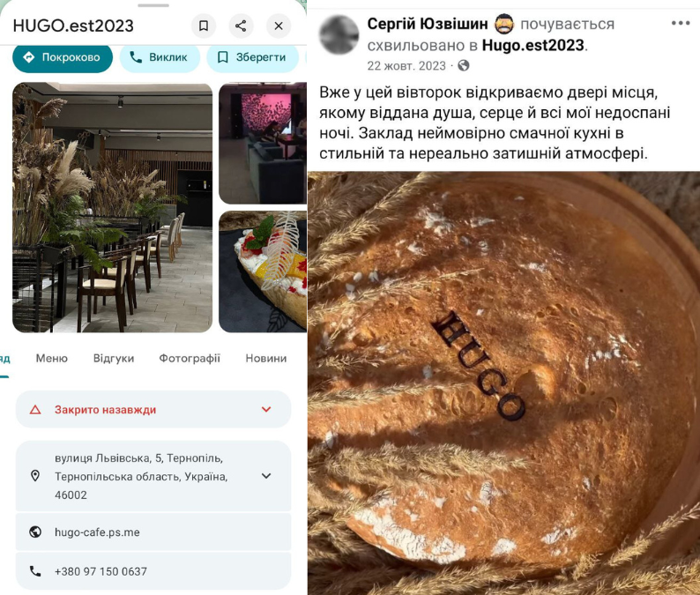Open the Меню tab

(52, 359)
